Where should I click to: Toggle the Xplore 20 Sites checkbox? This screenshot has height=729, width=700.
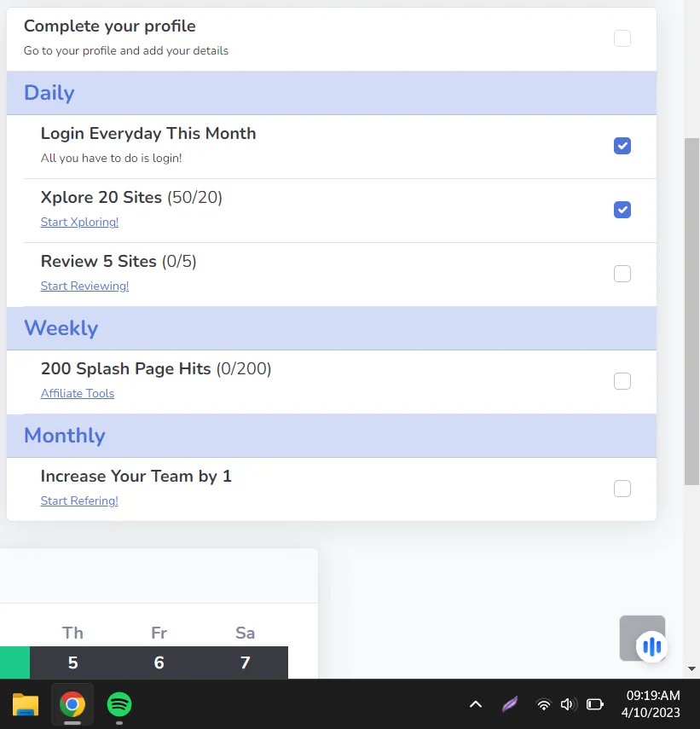[x=622, y=210]
